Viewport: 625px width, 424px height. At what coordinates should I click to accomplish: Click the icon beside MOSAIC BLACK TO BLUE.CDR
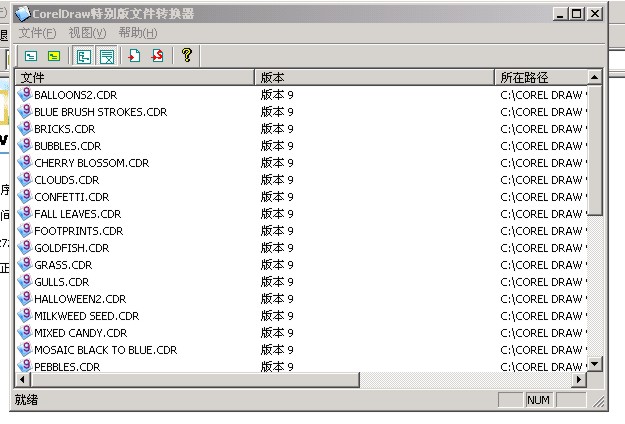click(25, 349)
